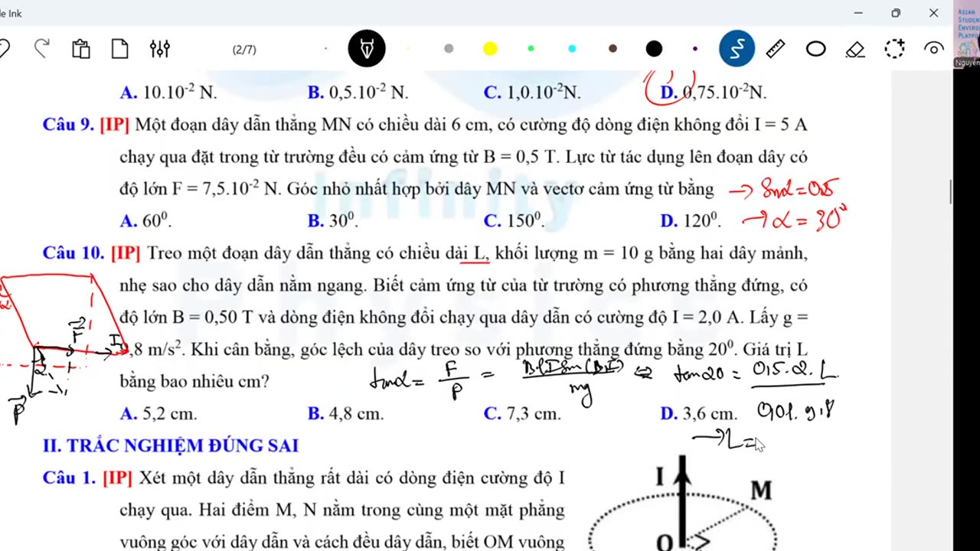The image size is (980, 551).
Task: Click the Câu 10. label
Action: tap(73, 253)
